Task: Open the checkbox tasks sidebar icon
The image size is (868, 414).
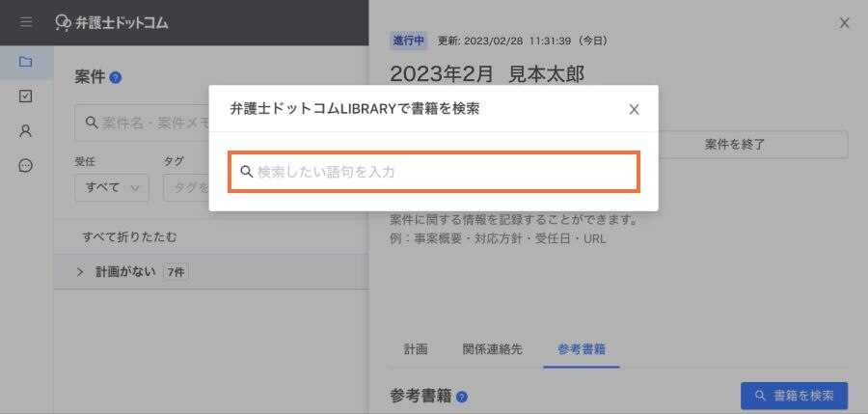Action: (x=25, y=97)
